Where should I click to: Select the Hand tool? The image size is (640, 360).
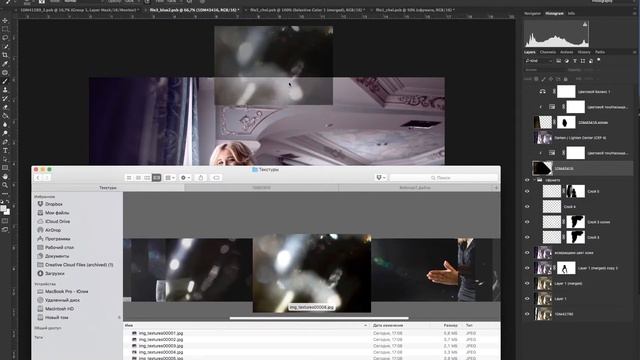coord(5,176)
